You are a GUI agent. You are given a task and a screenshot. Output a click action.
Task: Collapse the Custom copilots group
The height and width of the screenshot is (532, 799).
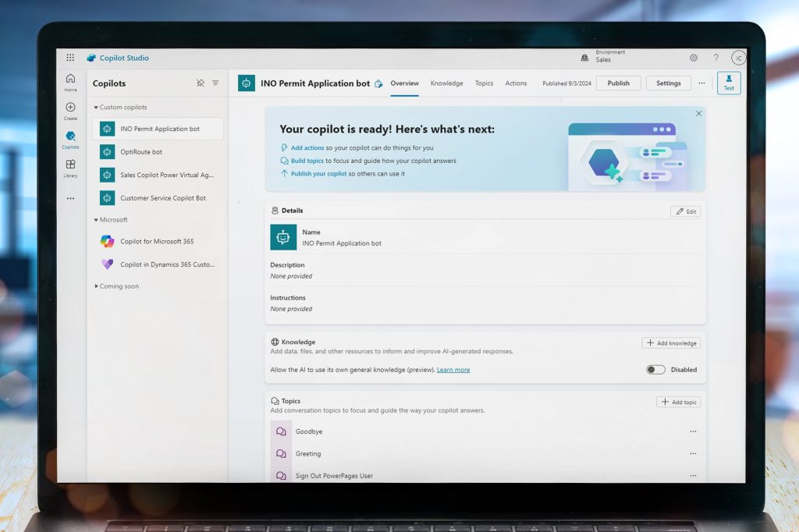tap(96, 108)
